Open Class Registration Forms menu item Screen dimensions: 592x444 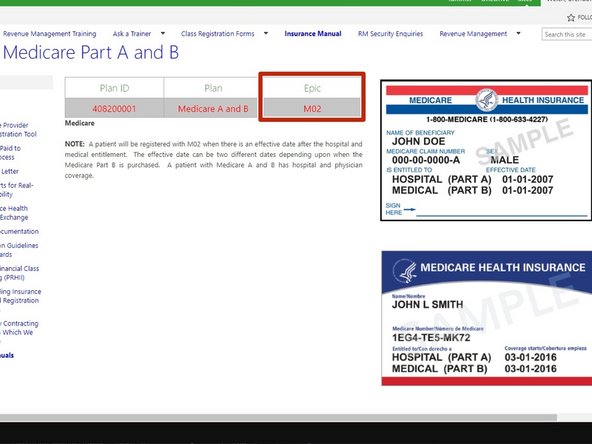click(x=217, y=34)
